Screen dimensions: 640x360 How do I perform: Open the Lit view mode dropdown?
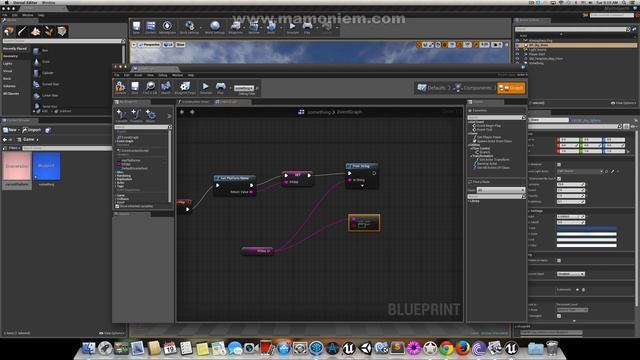tap(168, 45)
